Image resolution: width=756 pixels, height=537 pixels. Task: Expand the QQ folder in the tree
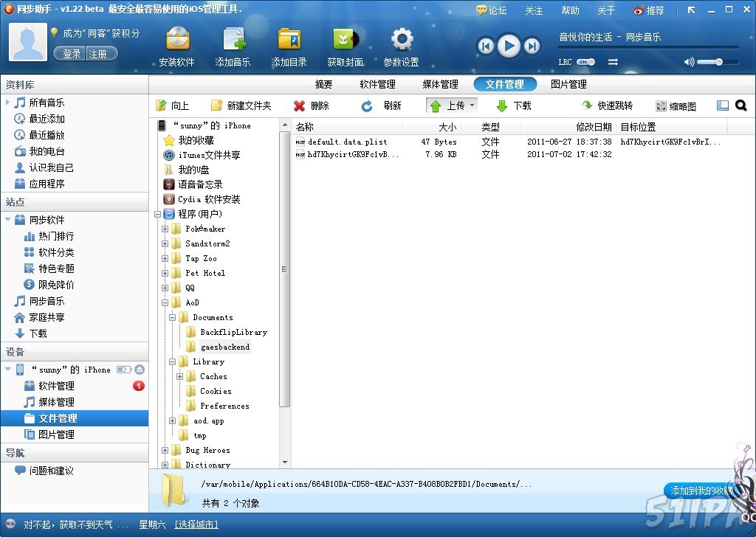click(x=165, y=288)
